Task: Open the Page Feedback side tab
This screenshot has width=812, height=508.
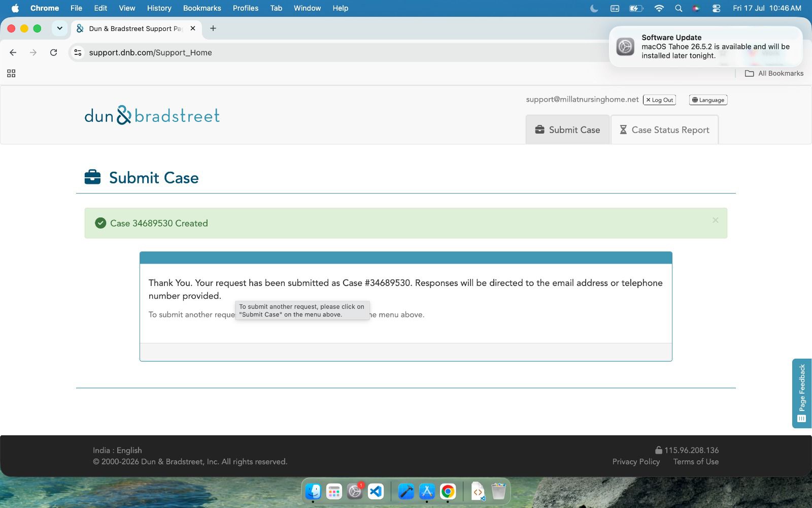Action: 802,393
